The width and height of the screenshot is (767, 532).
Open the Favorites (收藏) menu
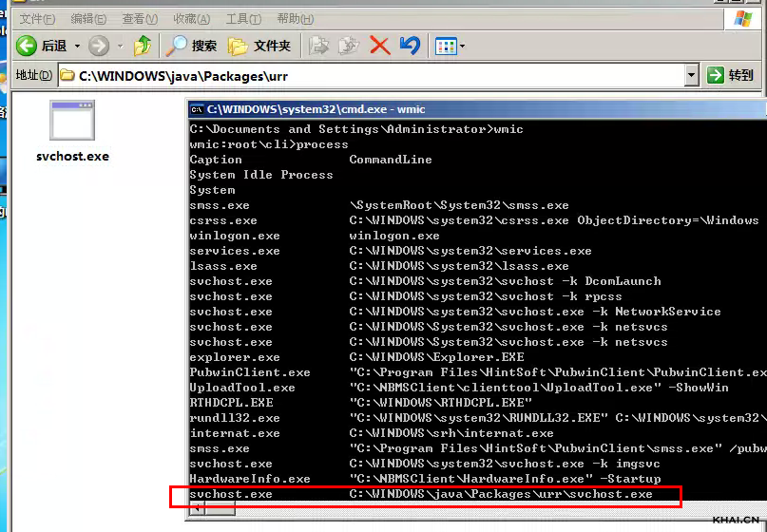click(x=191, y=19)
